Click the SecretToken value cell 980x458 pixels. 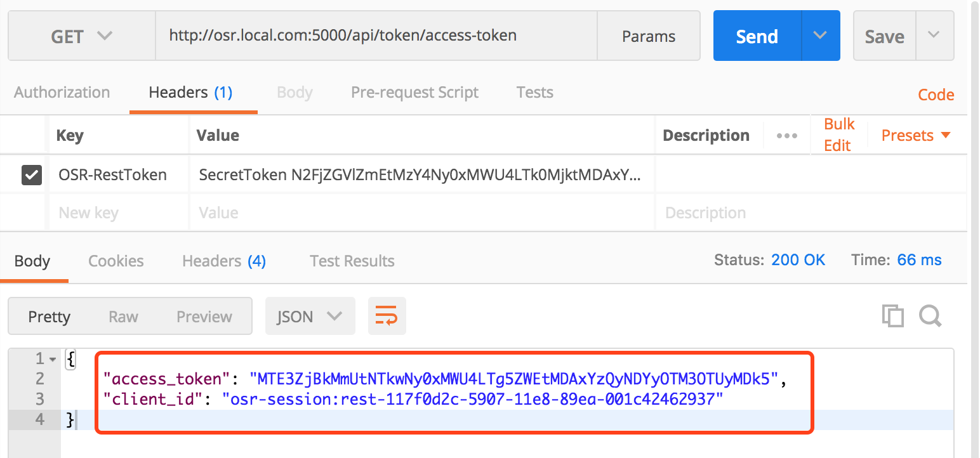pyautogui.click(x=422, y=174)
